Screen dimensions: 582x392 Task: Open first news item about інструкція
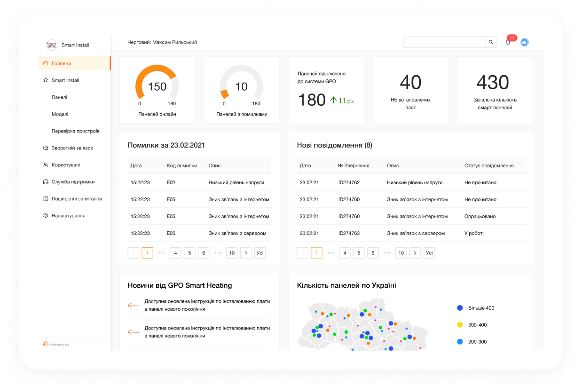pyautogui.click(x=207, y=305)
